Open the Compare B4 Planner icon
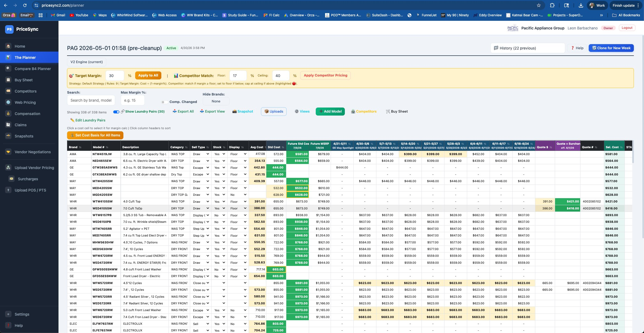This screenshot has width=644, height=333. pyautogui.click(x=8, y=69)
